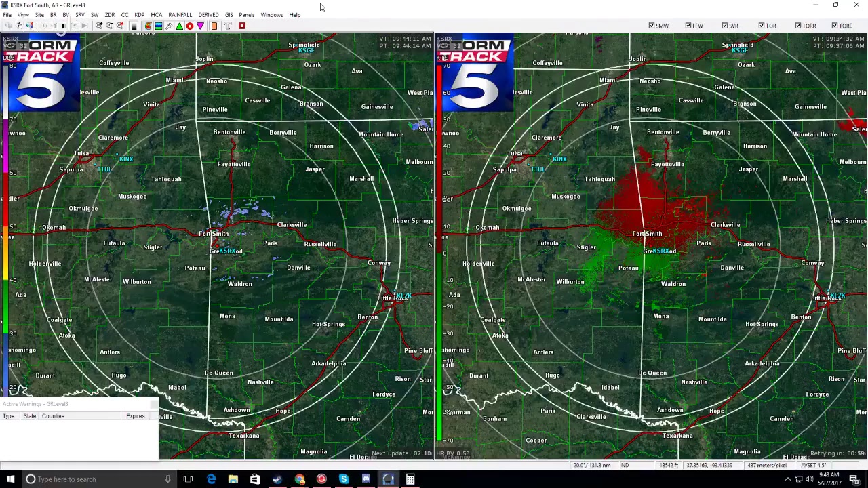Open Discord from the taskbar

click(366, 479)
